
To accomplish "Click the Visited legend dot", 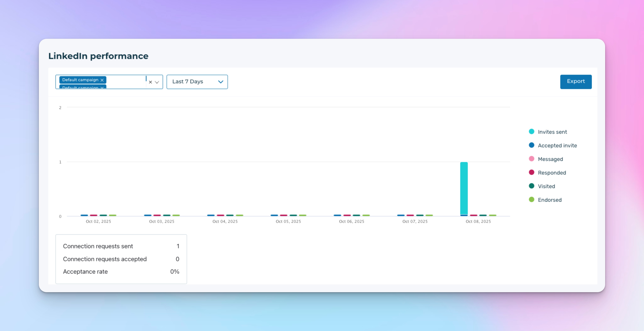I will coord(532,186).
